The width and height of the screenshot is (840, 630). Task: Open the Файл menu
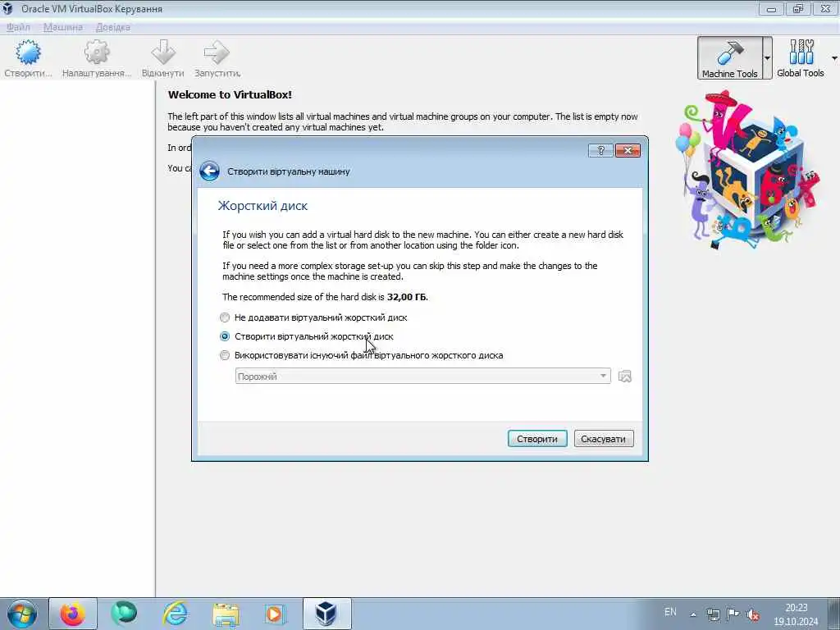[x=18, y=27]
